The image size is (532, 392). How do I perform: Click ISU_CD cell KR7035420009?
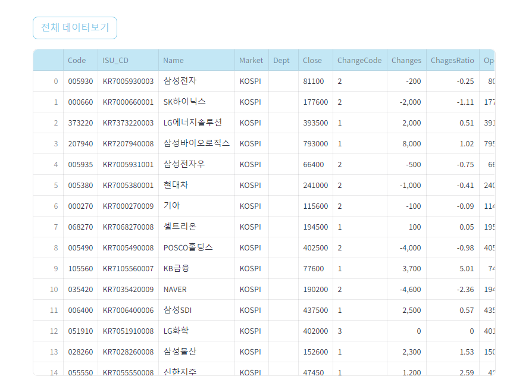click(x=129, y=290)
